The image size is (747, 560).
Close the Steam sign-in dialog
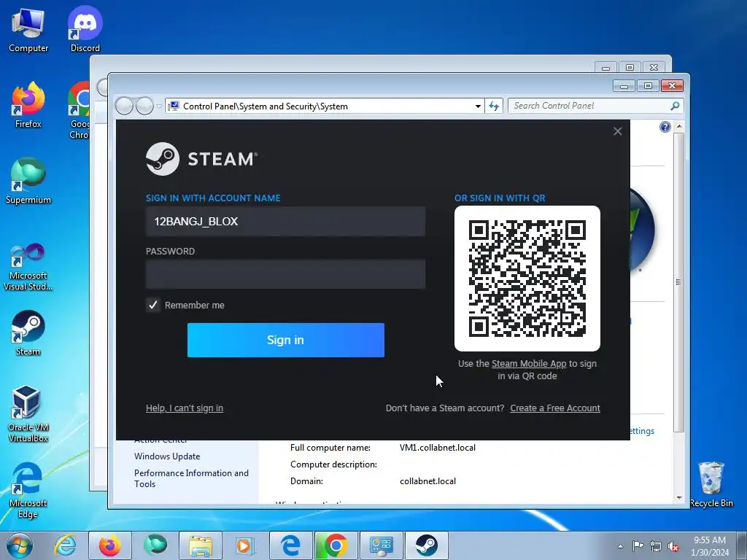point(617,131)
